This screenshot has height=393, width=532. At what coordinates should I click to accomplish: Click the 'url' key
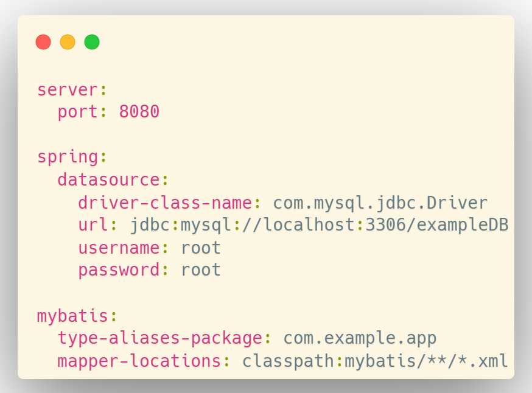tap(93, 224)
